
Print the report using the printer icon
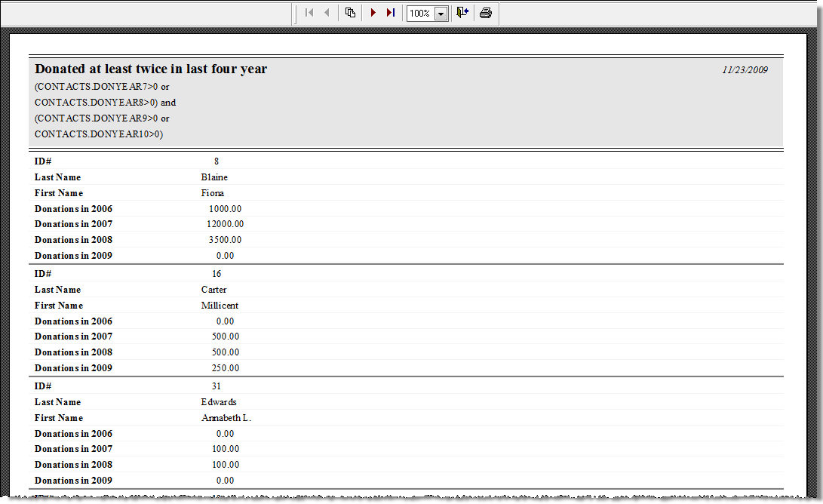click(485, 13)
